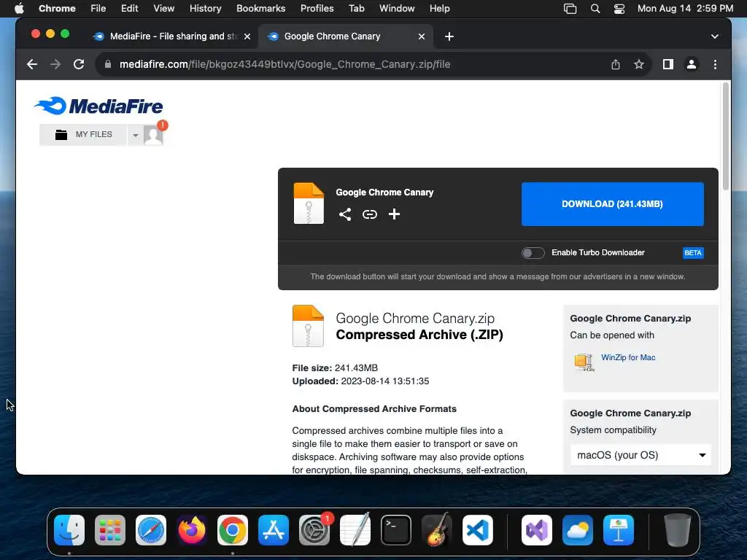
Task: Open the MY FILES button
Action: pyautogui.click(x=83, y=135)
